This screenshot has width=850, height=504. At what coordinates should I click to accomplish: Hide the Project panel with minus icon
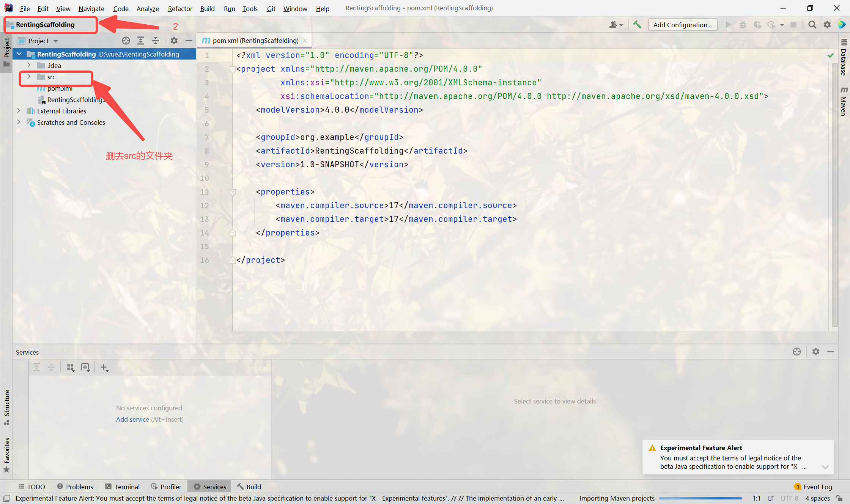pos(189,41)
